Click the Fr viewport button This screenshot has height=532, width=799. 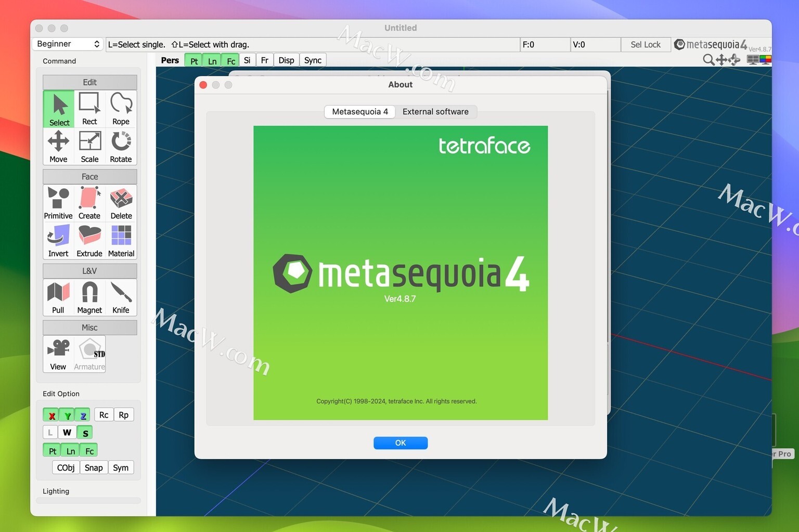tap(265, 60)
